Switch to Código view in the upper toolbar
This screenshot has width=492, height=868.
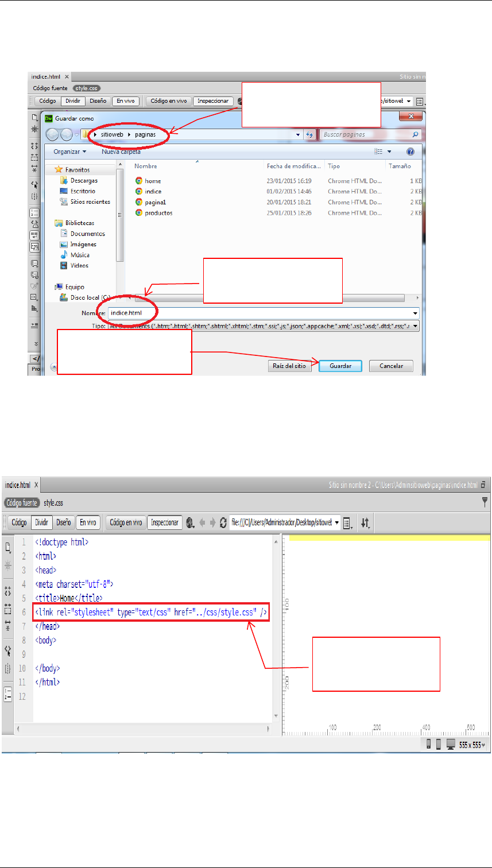tap(47, 101)
